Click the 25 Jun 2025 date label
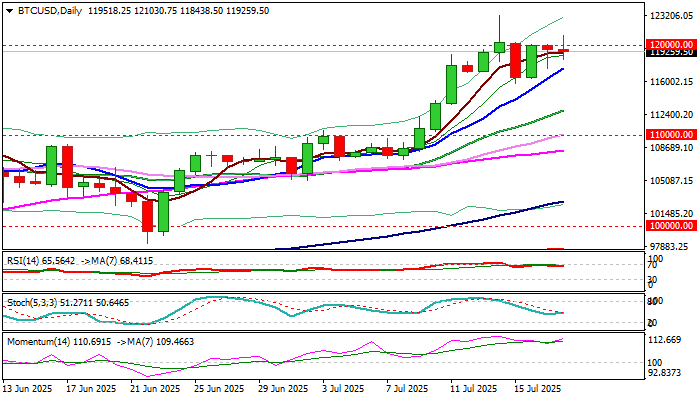This screenshot has width=700, height=400. [220, 389]
